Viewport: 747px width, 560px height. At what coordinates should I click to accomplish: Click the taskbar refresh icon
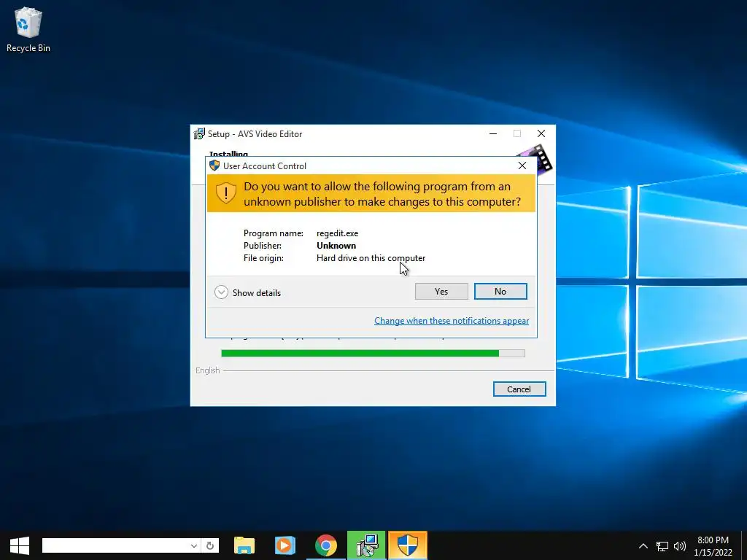(210, 545)
